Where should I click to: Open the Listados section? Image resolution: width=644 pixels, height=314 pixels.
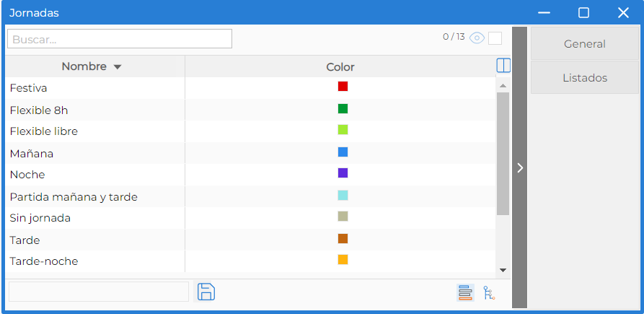[585, 78]
